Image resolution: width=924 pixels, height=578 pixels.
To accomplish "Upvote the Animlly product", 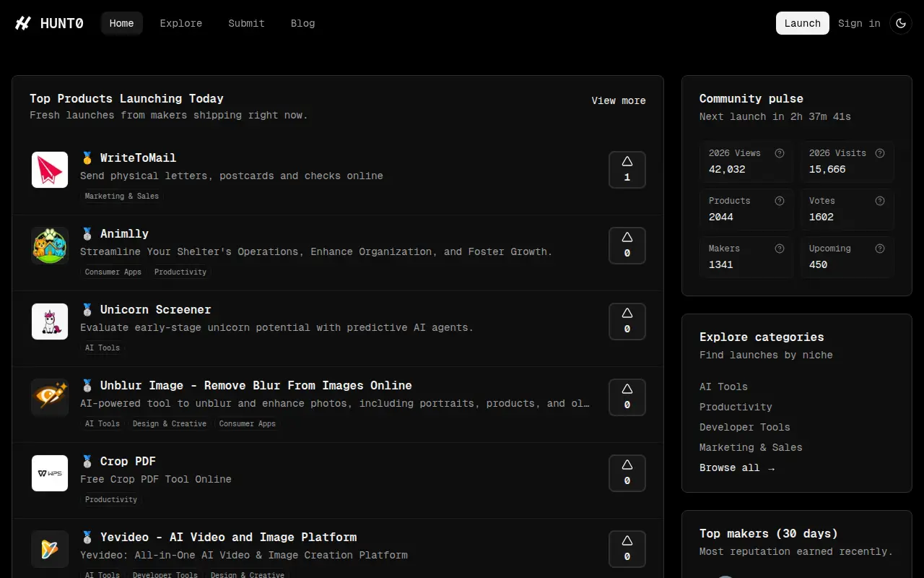I will (627, 246).
